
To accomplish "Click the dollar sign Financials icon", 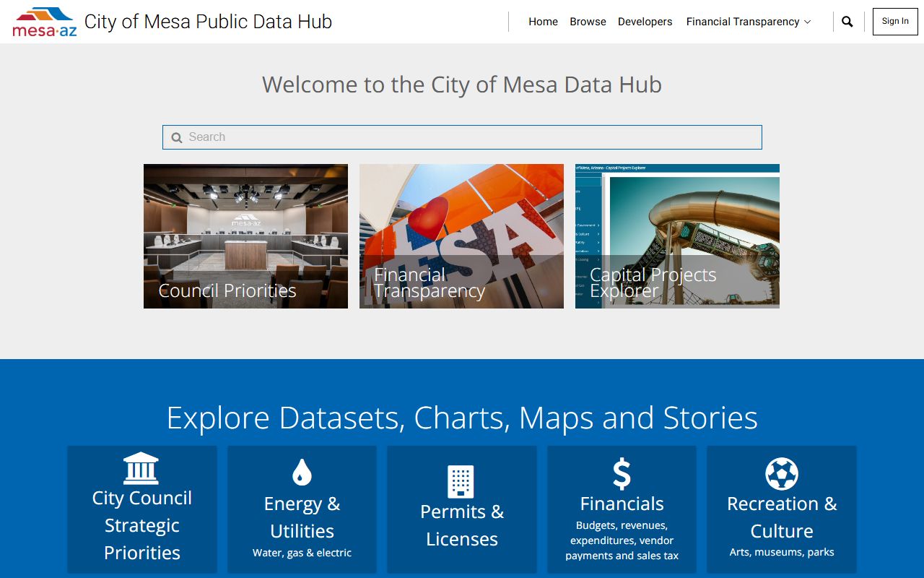I will [622, 474].
